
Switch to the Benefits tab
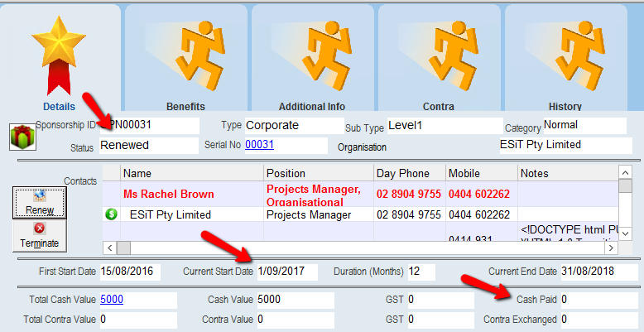(185, 58)
